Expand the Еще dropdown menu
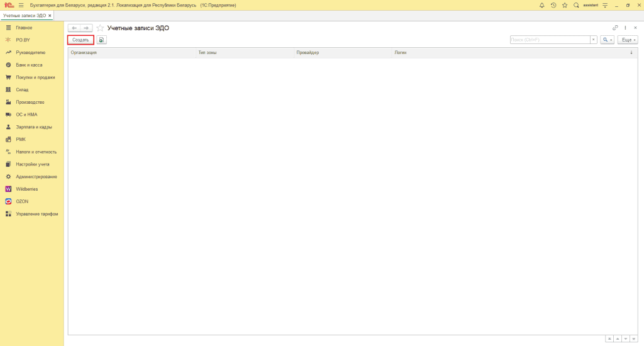Screen dimensions: 644x346 point(627,40)
